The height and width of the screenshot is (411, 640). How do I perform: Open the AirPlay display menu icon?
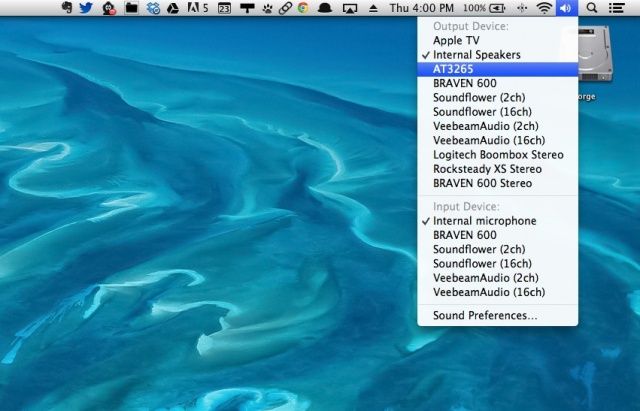349,8
